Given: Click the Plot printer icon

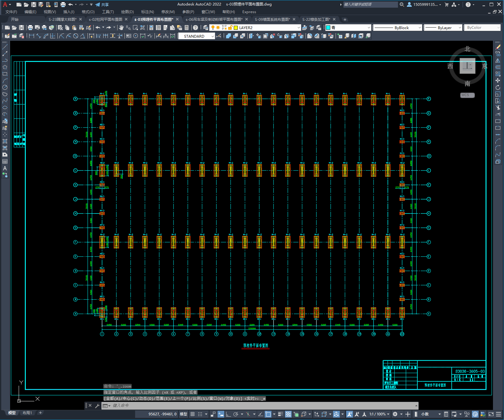Looking at the screenshot, I should coord(30,28).
